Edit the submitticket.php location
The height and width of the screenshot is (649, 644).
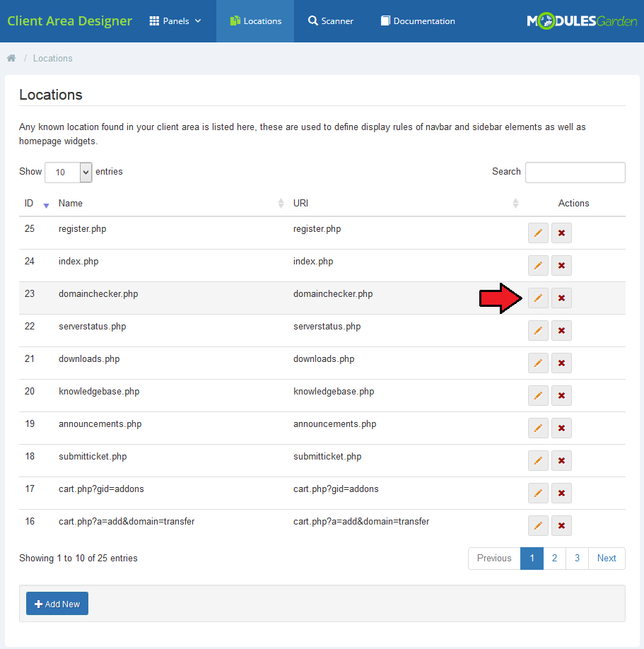(x=538, y=461)
